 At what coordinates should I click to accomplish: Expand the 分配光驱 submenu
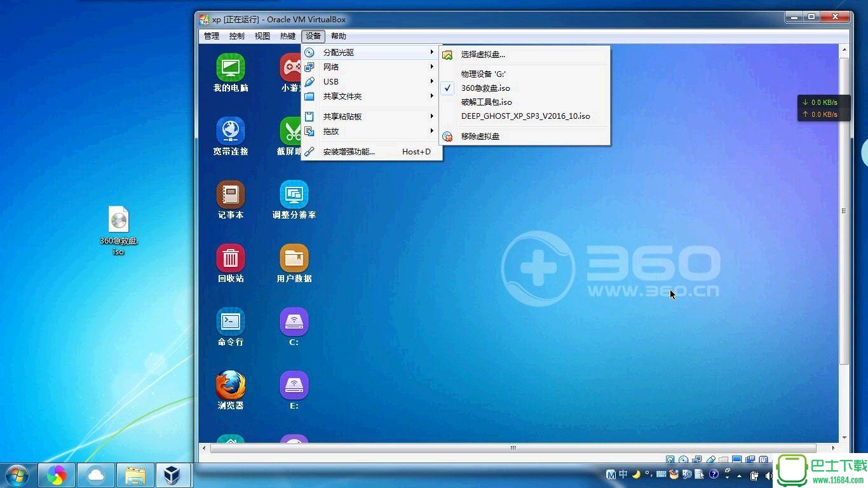pyautogui.click(x=371, y=52)
